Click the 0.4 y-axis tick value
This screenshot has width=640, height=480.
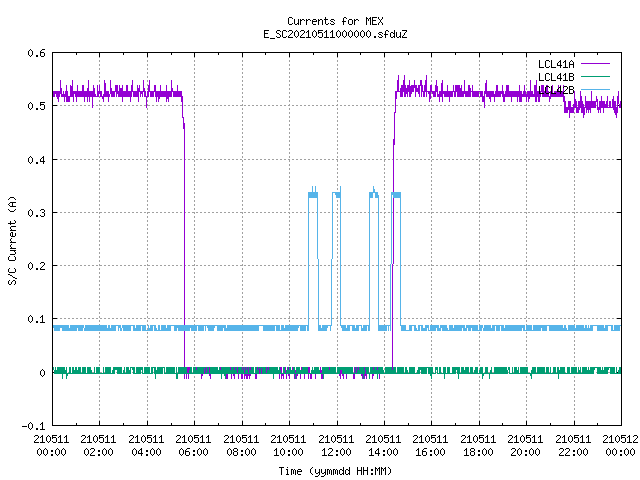click(x=36, y=160)
